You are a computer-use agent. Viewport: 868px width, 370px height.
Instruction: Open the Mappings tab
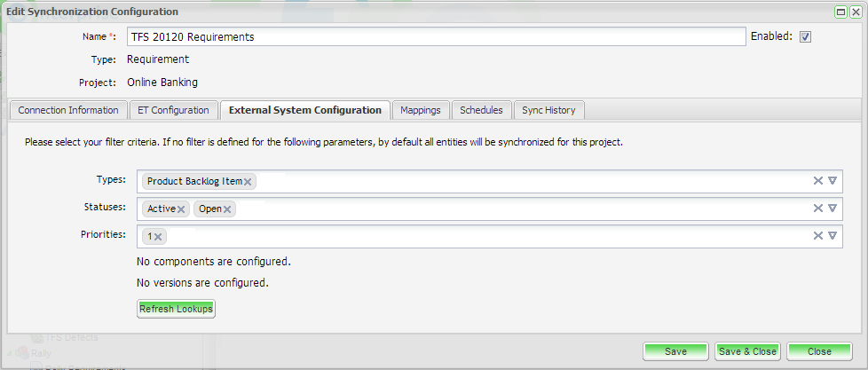tap(421, 110)
